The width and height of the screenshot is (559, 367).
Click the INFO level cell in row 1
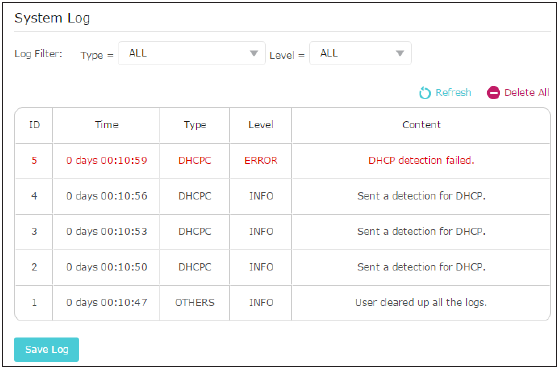(x=261, y=303)
